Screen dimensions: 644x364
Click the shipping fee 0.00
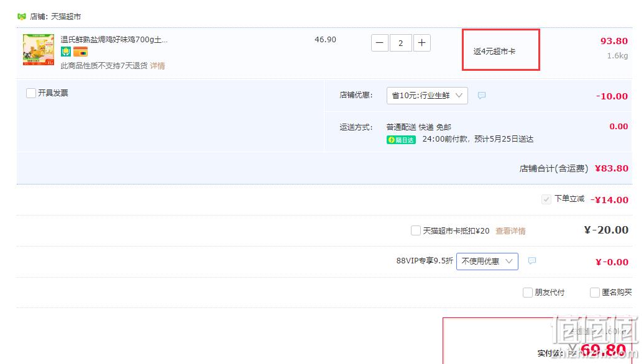619,126
